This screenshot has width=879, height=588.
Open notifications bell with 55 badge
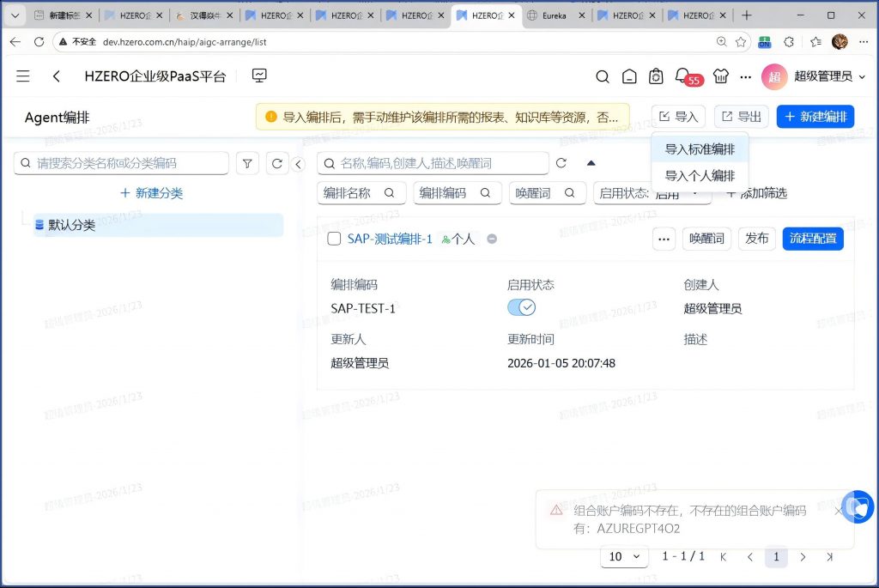(682, 76)
